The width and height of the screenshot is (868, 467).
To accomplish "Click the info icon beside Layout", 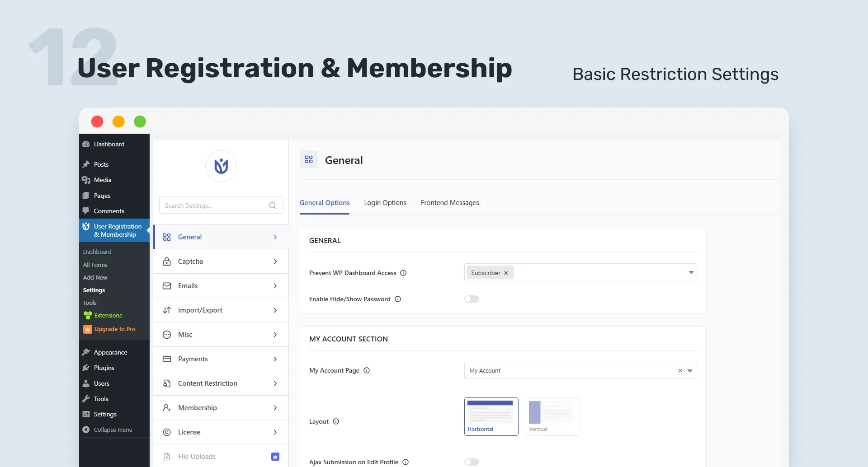I will click(x=336, y=421).
